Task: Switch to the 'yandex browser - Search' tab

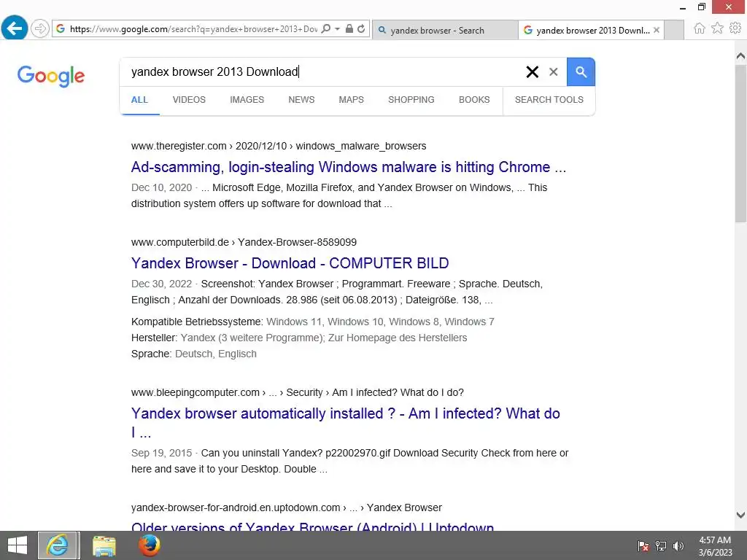Action: [x=445, y=30]
